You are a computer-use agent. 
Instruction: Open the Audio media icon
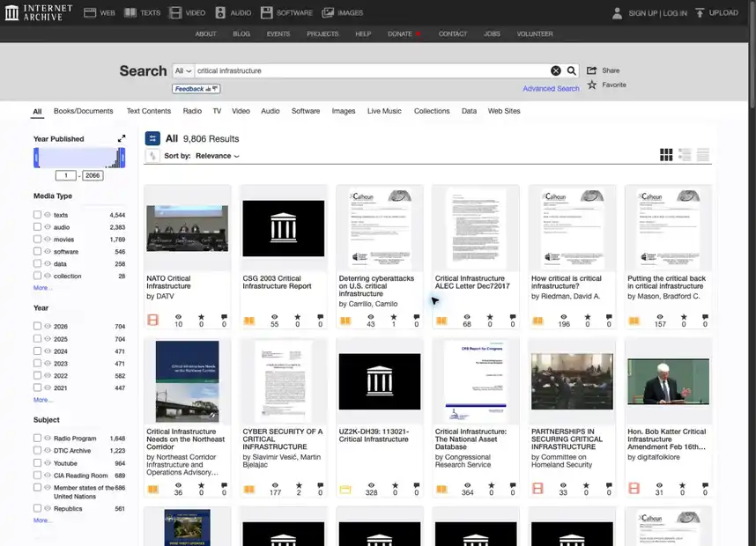pos(220,12)
